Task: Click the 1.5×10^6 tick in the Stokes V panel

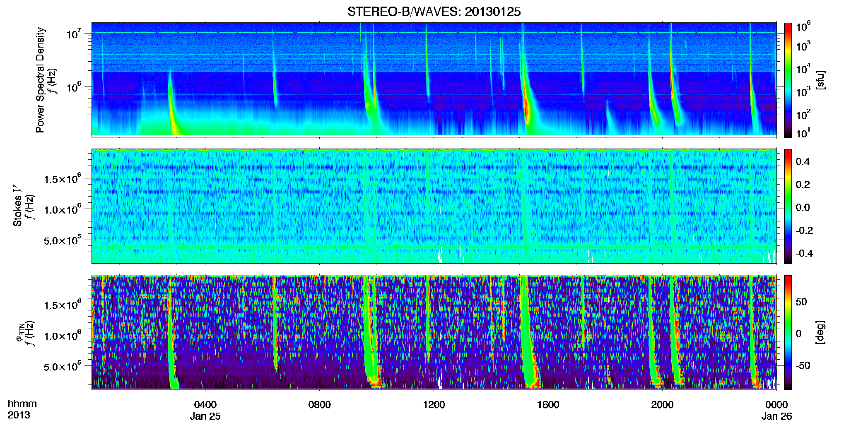Action: click(x=62, y=178)
